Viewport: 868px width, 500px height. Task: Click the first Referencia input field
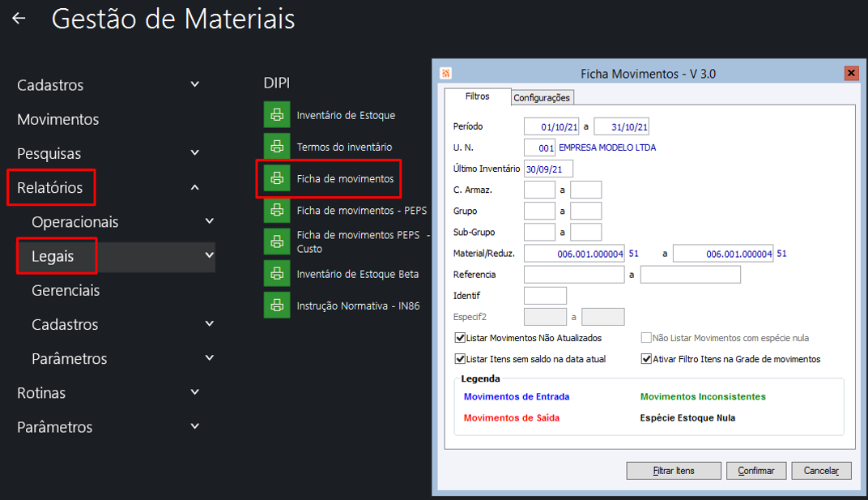coord(574,275)
